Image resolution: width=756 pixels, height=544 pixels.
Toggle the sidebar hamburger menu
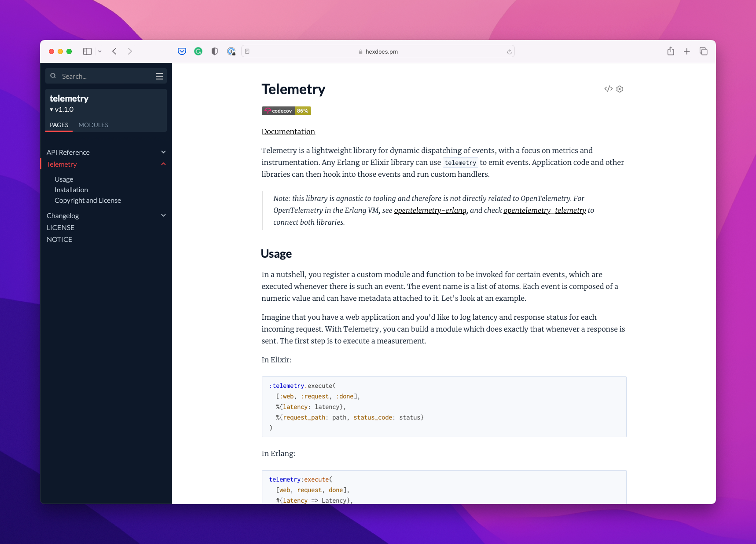pos(159,77)
